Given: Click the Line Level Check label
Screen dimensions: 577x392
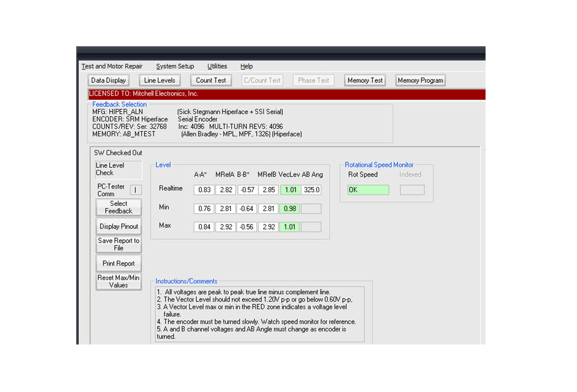Looking at the screenshot, I should (119, 169).
